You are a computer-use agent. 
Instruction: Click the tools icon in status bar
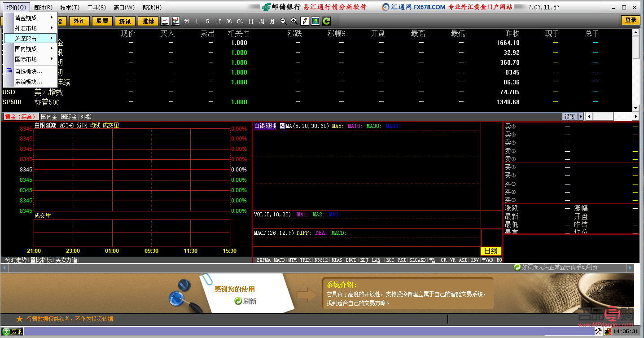[x=598, y=332]
